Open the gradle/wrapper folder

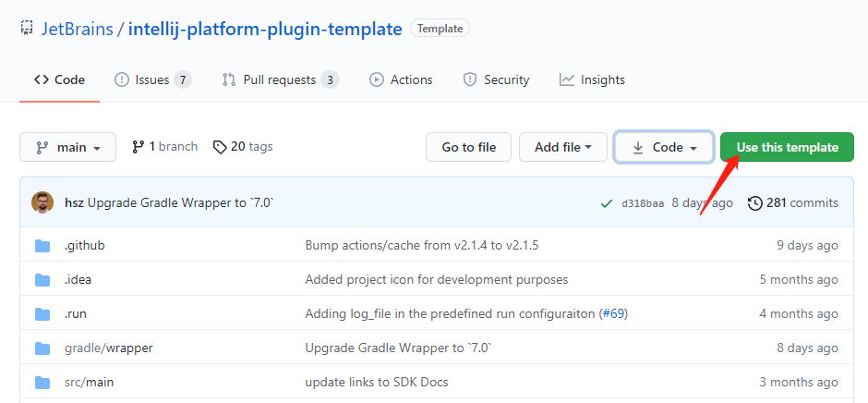109,348
